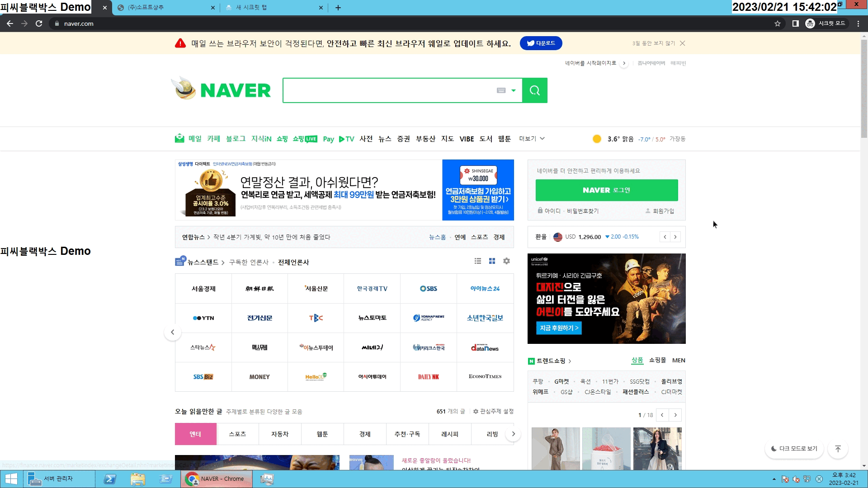Switch newsstand to grid view
868x488 pixels.
(x=492, y=261)
